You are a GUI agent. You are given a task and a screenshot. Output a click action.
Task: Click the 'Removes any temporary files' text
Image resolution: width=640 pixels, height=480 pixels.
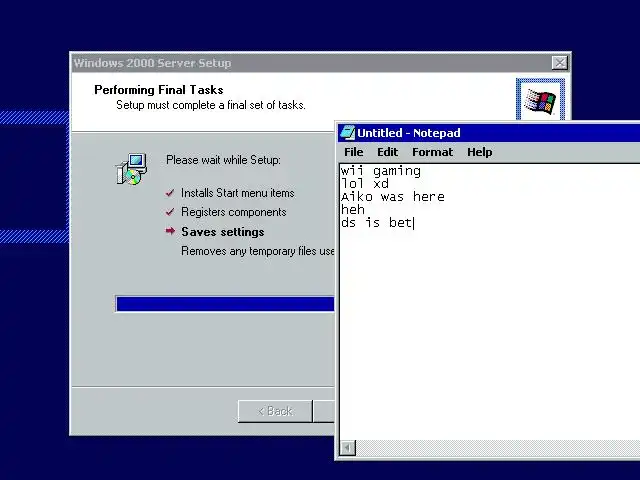[258, 251]
